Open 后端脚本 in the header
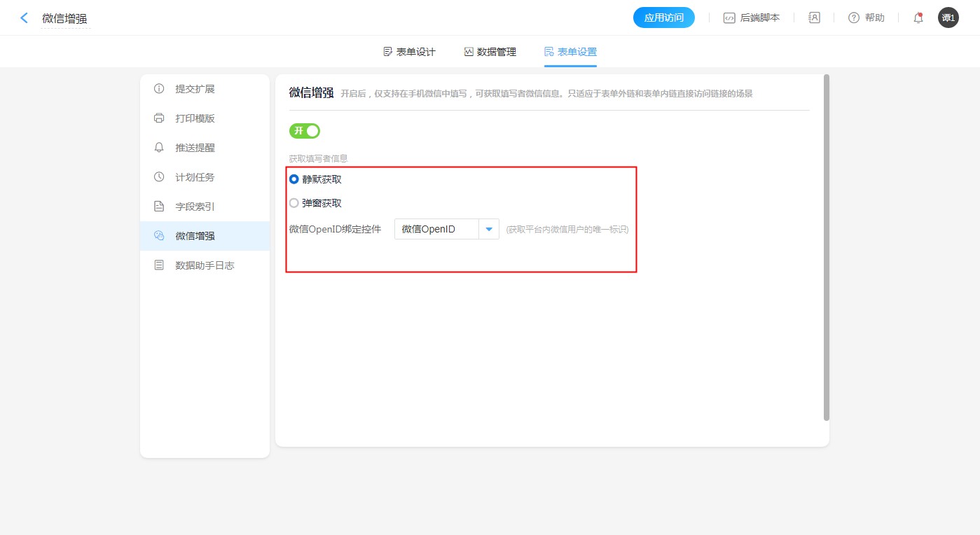 [x=752, y=18]
